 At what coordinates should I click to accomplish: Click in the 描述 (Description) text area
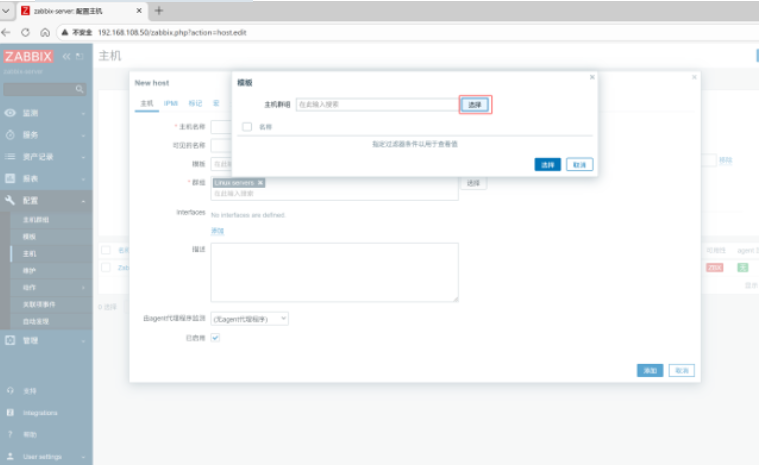click(334, 272)
